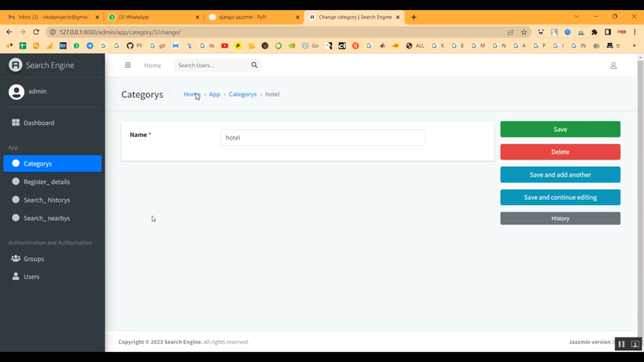Open the MATLAB logo bookmark
Screen dimensions: 644x362
[382, 45]
